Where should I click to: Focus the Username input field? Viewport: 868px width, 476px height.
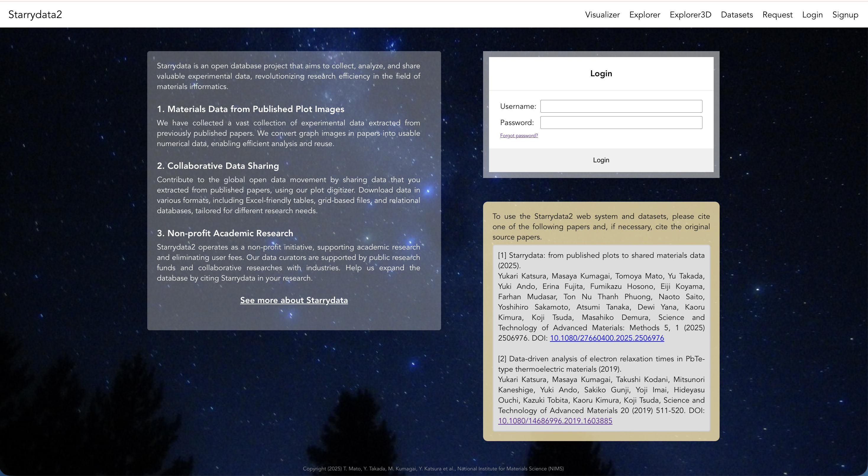[621, 106]
